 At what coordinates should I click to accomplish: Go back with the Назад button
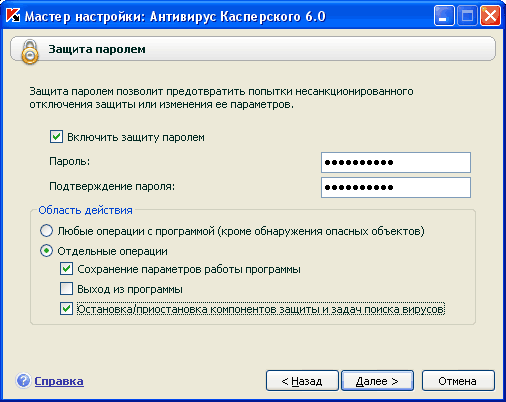point(302,381)
